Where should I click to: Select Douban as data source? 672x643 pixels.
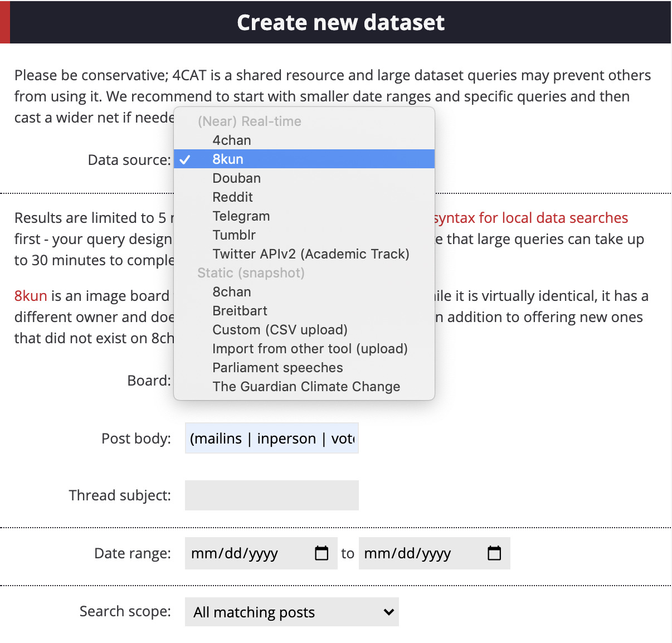[x=304, y=178]
